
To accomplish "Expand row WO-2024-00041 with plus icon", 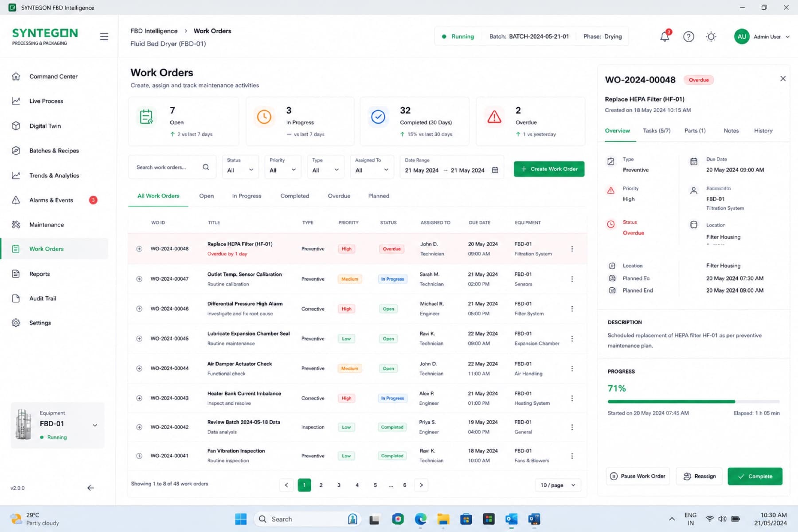I will (139, 456).
